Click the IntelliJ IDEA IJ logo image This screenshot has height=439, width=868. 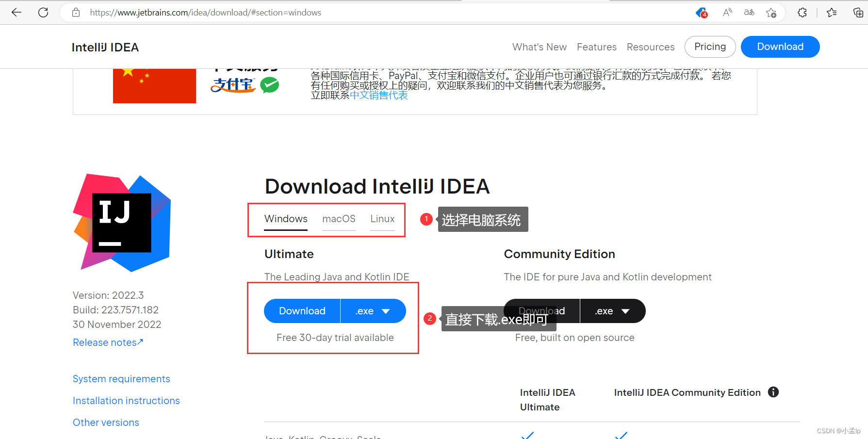pyautogui.click(x=122, y=223)
